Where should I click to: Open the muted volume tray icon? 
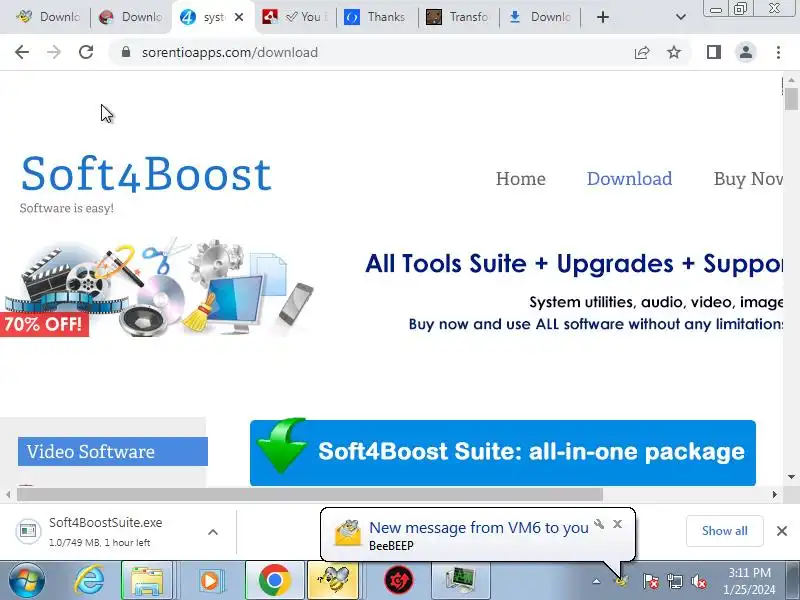tap(698, 581)
